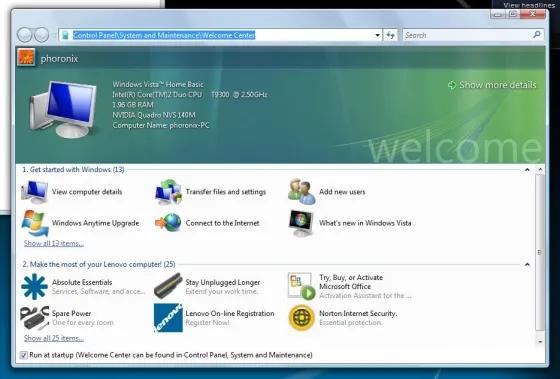Click the section heading 1. Get started with Windows (13)
Image resolution: width=560 pixels, height=379 pixels.
[73, 170]
